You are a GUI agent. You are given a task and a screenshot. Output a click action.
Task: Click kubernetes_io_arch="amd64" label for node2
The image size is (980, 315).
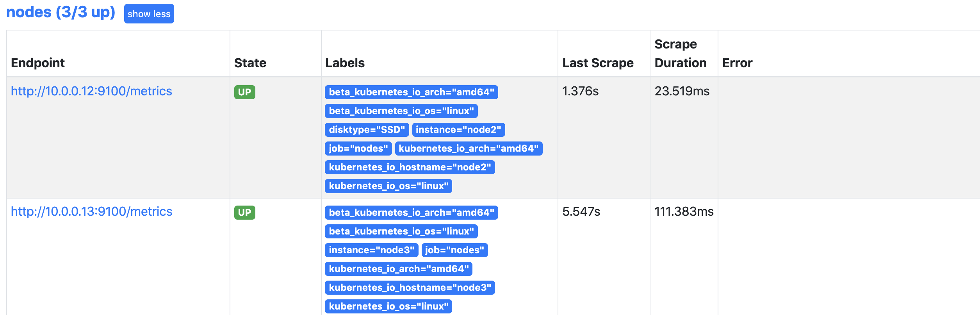(468, 149)
